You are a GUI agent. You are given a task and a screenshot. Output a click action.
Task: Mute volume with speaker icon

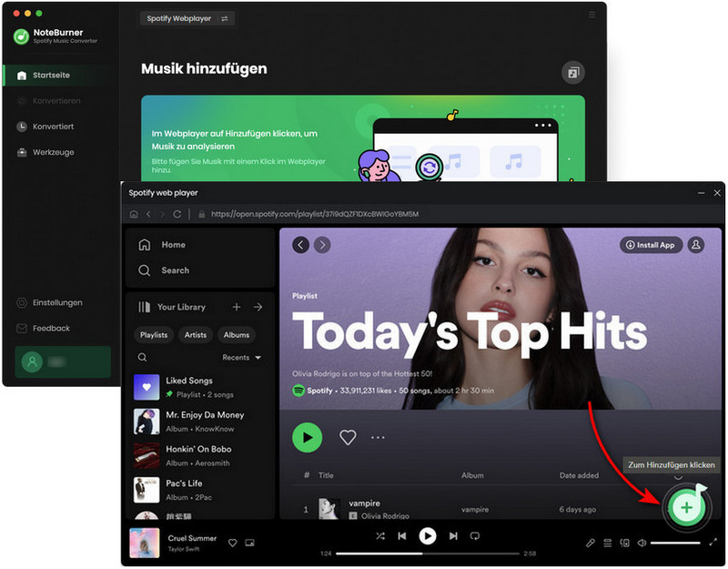point(642,543)
